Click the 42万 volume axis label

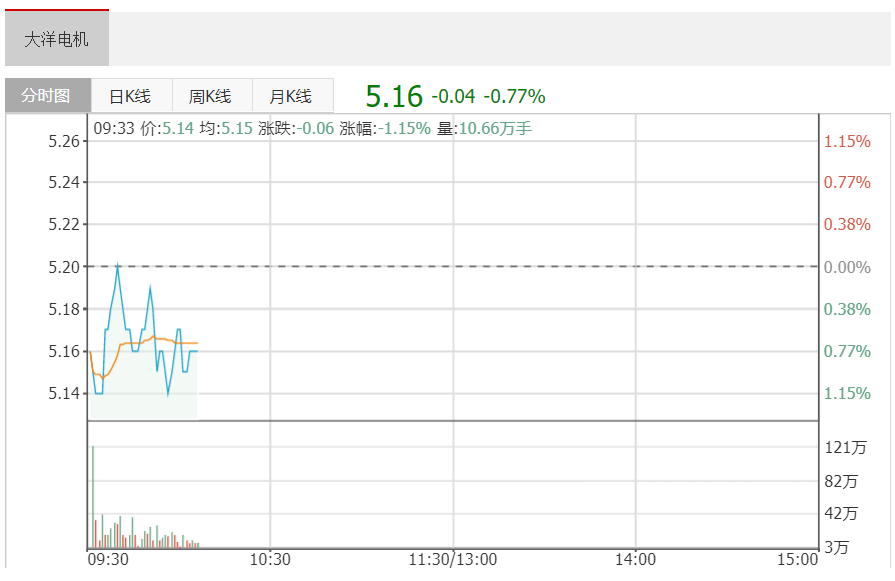pyautogui.click(x=841, y=513)
